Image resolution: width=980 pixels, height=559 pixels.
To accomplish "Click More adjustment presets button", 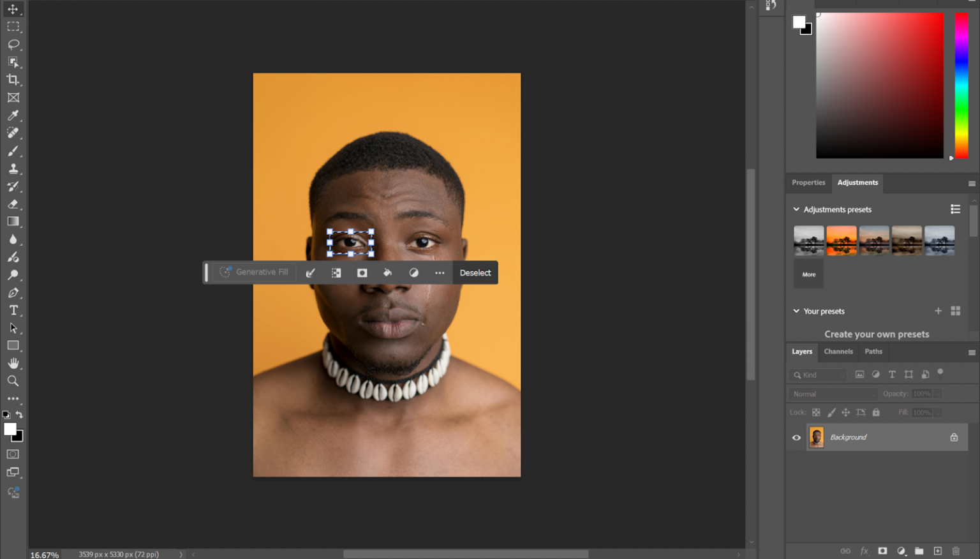I will 808,274.
